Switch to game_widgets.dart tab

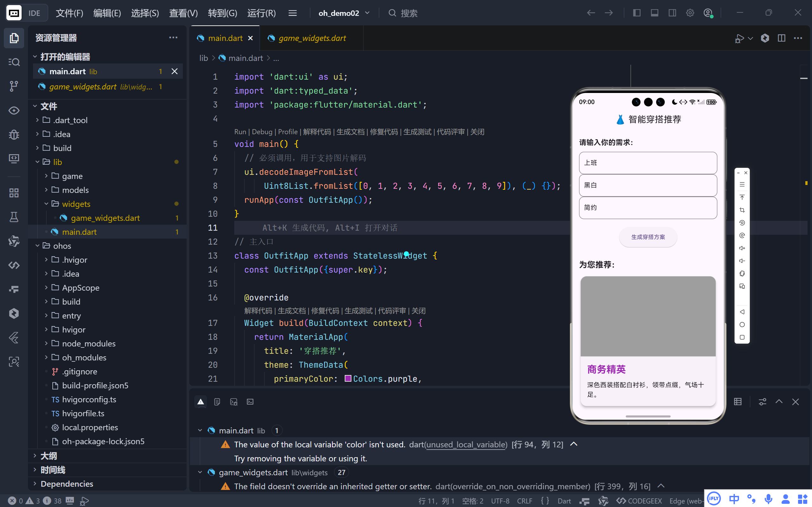(x=312, y=38)
